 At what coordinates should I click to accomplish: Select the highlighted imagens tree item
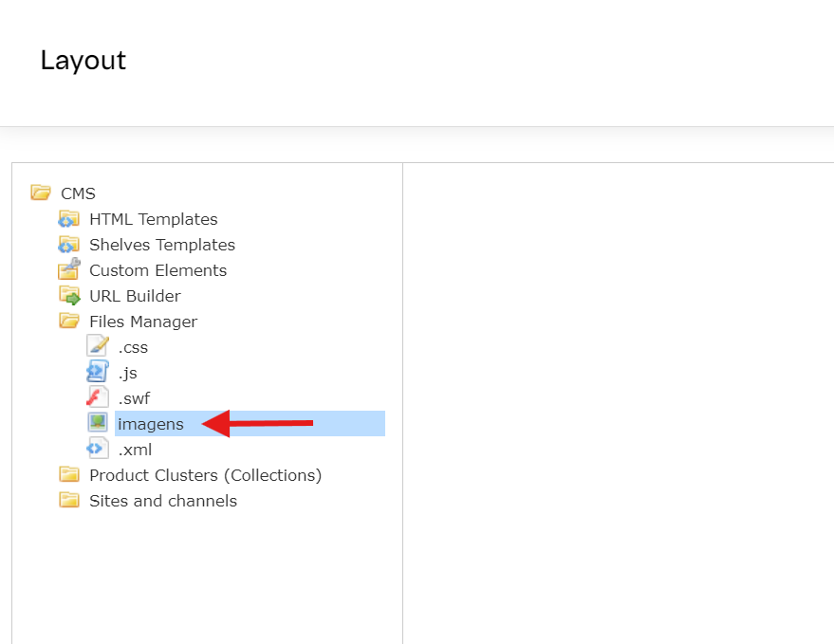tap(152, 423)
